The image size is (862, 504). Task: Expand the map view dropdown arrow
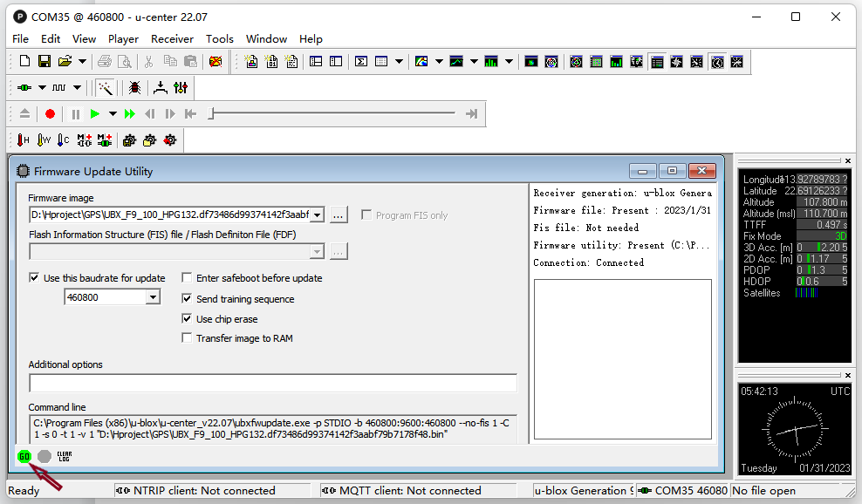click(439, 62)
